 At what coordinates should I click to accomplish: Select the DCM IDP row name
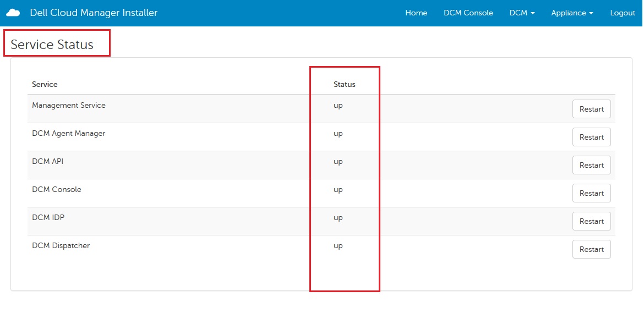[x=48, y=217]
